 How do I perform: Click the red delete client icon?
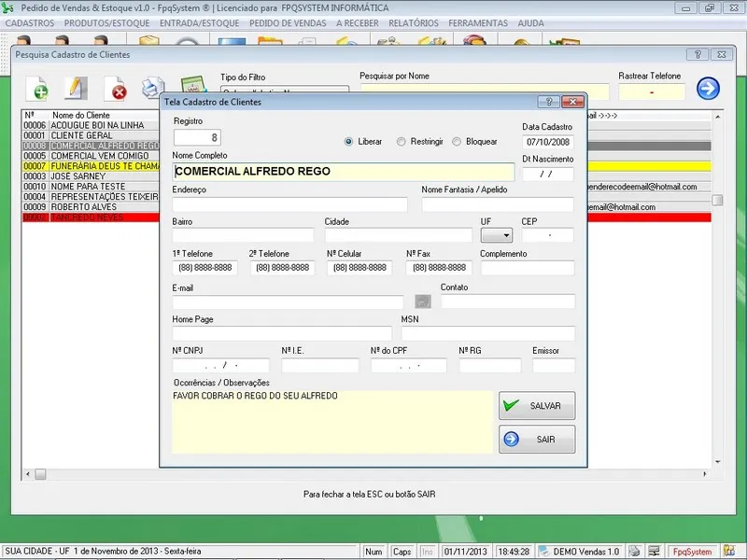118,91
